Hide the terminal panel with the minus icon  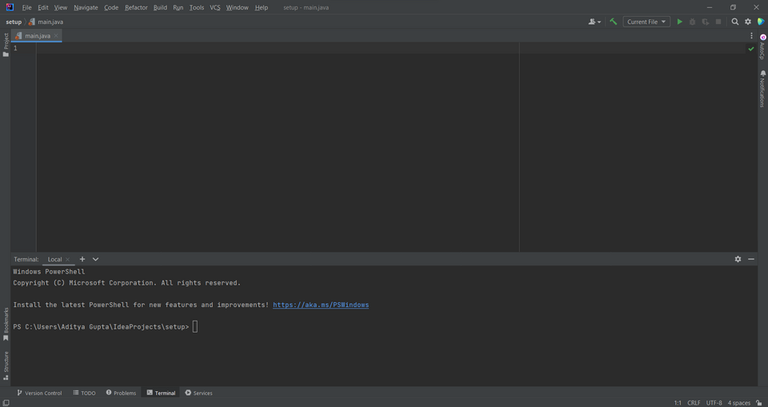(x=752, y=259)
